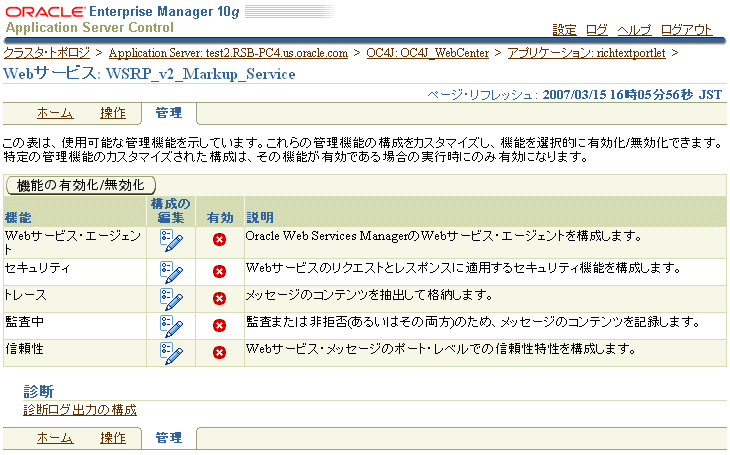Image resolution: width=730 pixels, height=455 pixels.
Task: Open the 診断ログ出力の構成 link
Action: pos(80,410)
